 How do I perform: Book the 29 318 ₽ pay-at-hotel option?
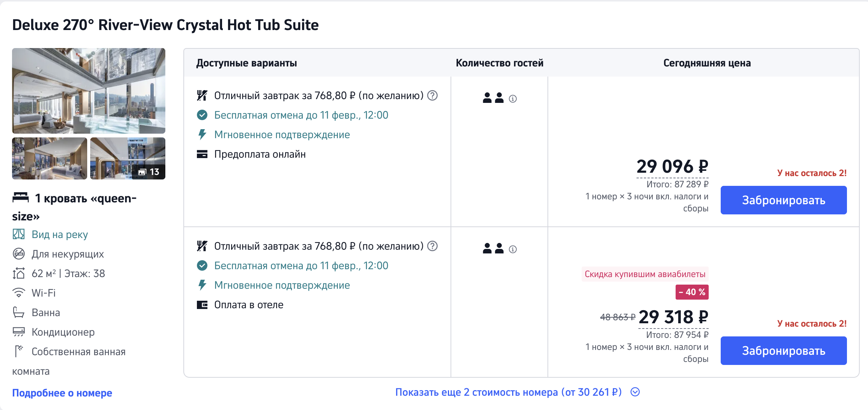[x=783, y=351]
